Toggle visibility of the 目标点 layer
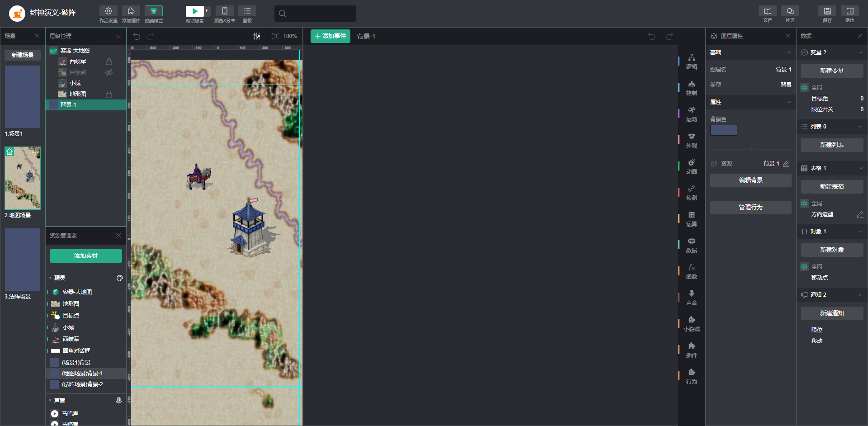Image resolution: width=868 pixels, height=426 pixels. coord(109,72)
